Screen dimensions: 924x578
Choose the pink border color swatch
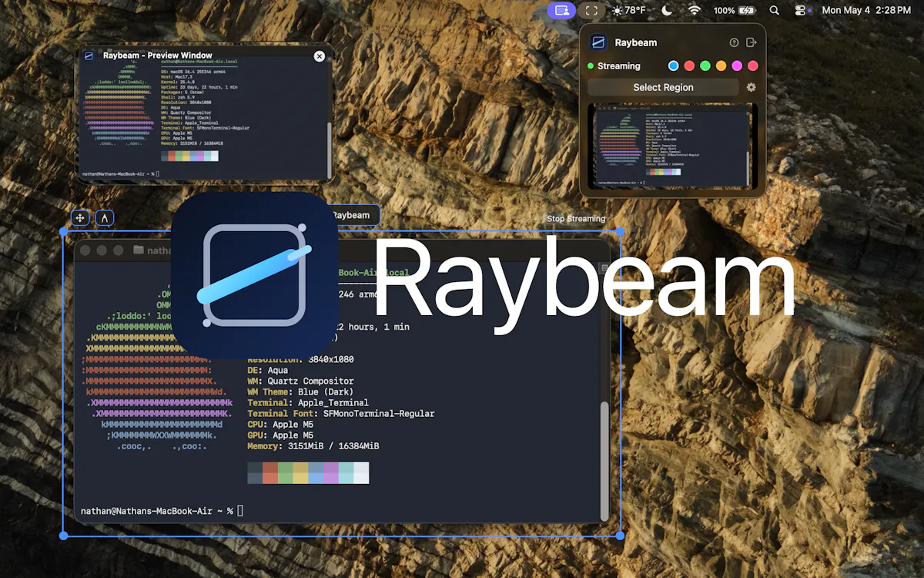point(753,66)
